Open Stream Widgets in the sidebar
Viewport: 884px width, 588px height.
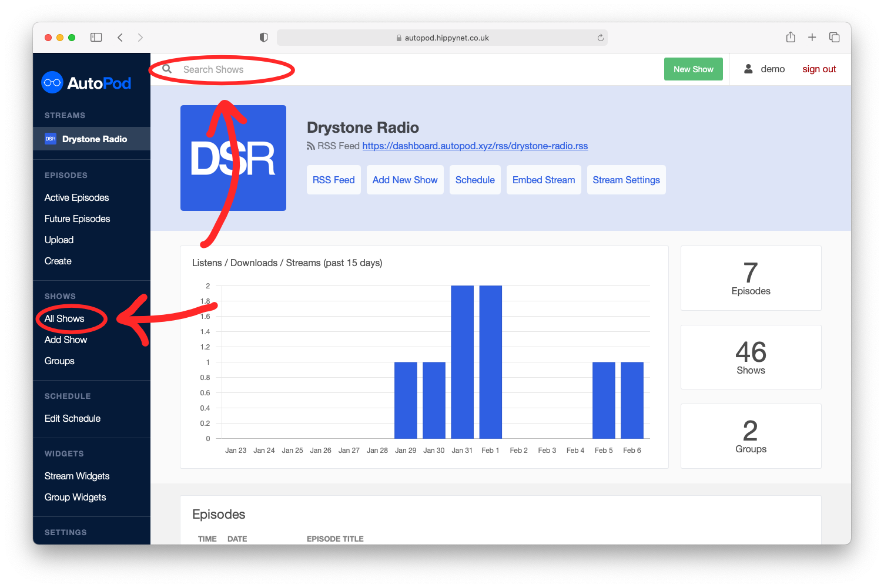[x=77, y=476]
